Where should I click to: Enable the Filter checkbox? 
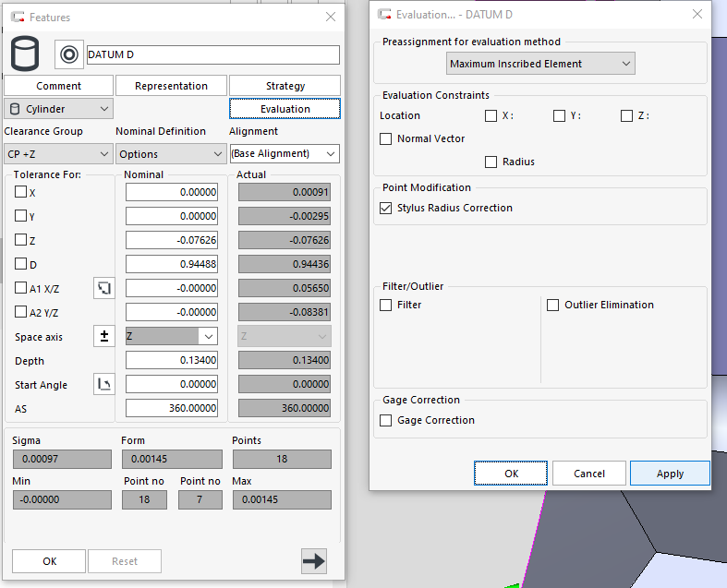click(x=386, y=305)
